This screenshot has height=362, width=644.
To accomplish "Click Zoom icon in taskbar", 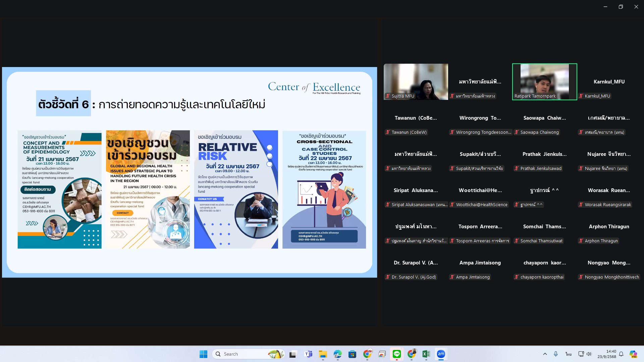I will pos(441,354).
